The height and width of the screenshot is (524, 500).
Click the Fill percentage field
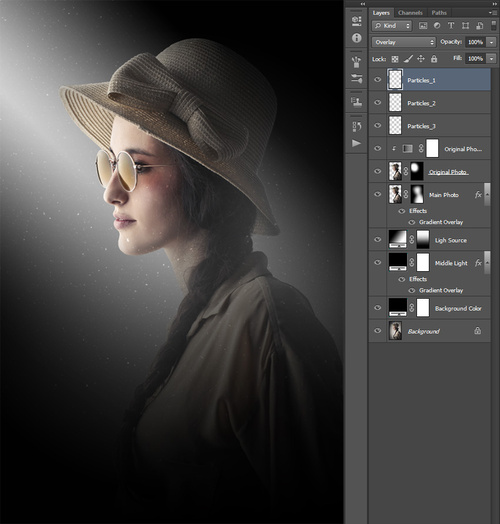[x=475, y=59]
